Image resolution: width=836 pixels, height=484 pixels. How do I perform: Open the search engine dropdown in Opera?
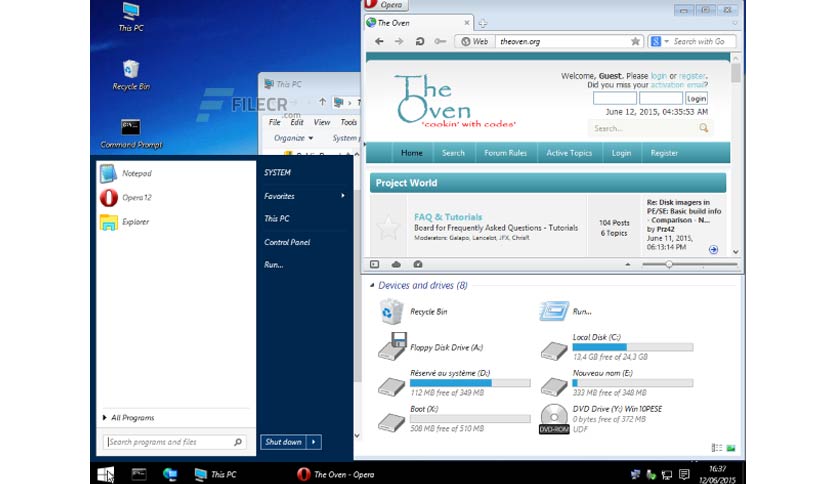coord(666,41)
